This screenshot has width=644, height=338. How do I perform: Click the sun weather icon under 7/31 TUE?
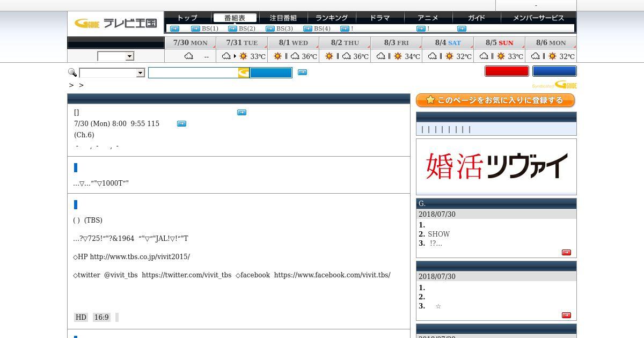pos(244,56)
